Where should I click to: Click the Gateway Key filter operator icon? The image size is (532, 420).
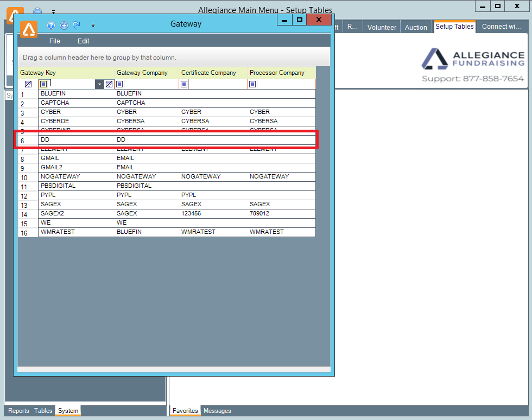[43, 84]
